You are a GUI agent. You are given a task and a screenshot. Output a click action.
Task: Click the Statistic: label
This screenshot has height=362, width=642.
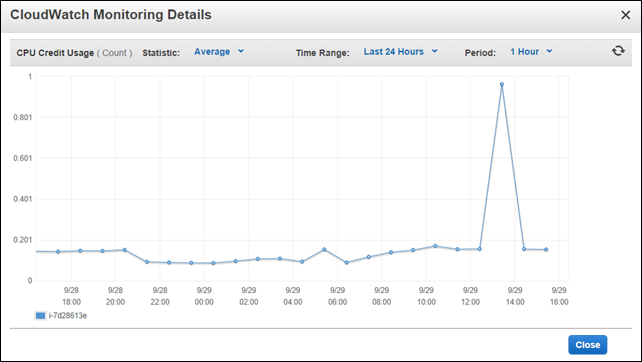pyautogui.click(x=161, y=53)
